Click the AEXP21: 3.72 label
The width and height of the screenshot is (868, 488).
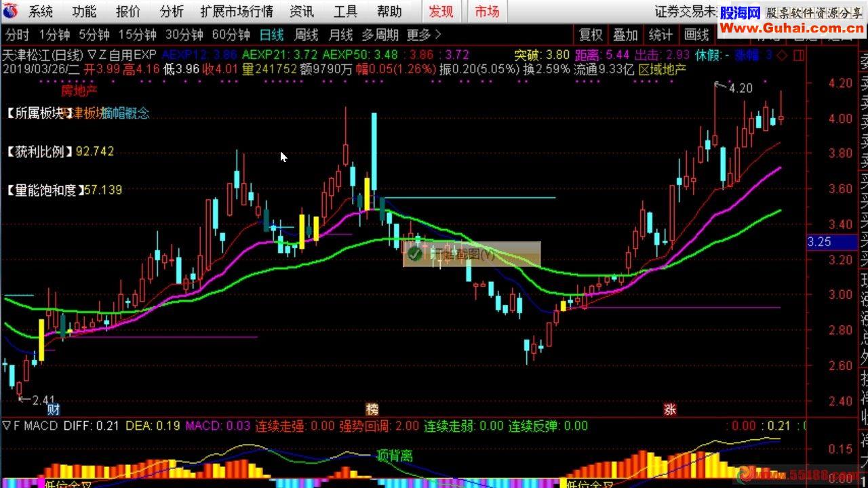(279, 55)
